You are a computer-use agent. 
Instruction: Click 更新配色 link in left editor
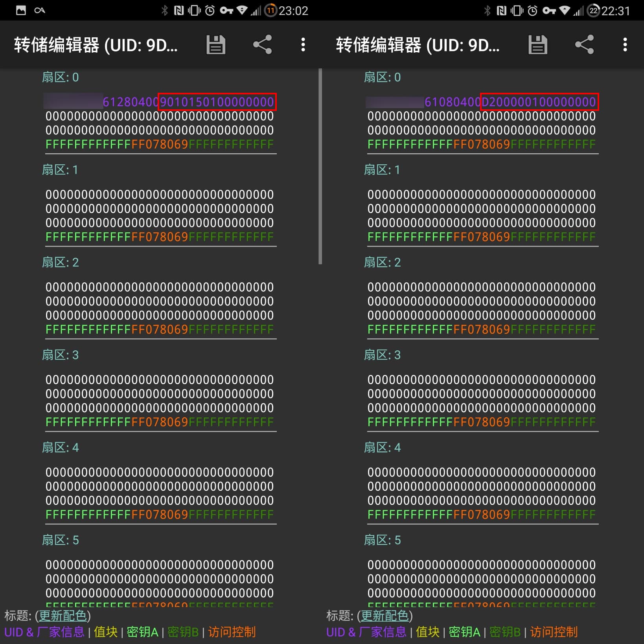click(63, 616)
